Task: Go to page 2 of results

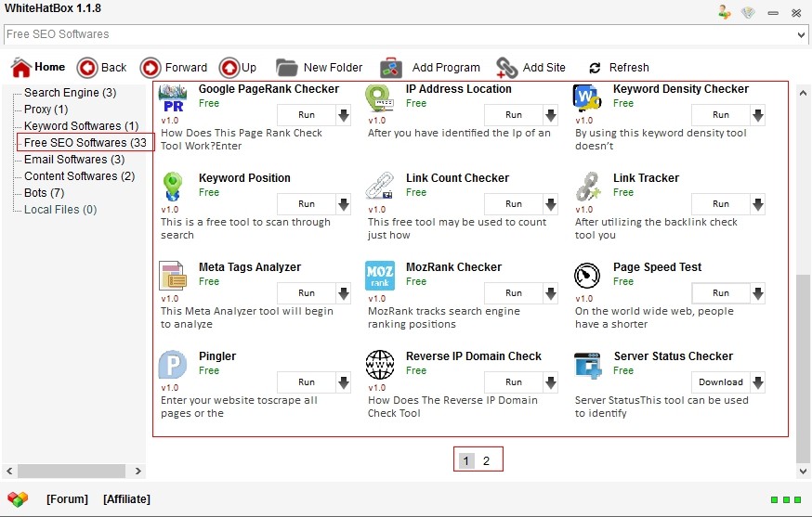Action: point(486,460)
